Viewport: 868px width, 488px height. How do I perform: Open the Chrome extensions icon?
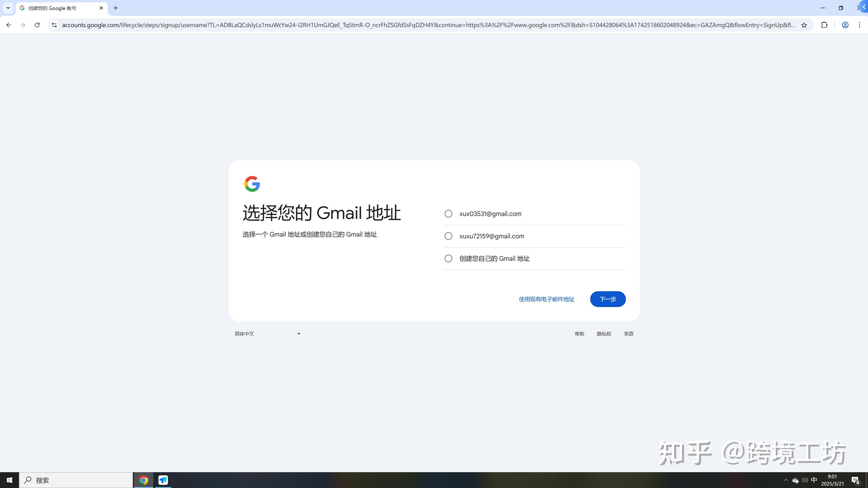pyautogui.click(x=824, y=25)
